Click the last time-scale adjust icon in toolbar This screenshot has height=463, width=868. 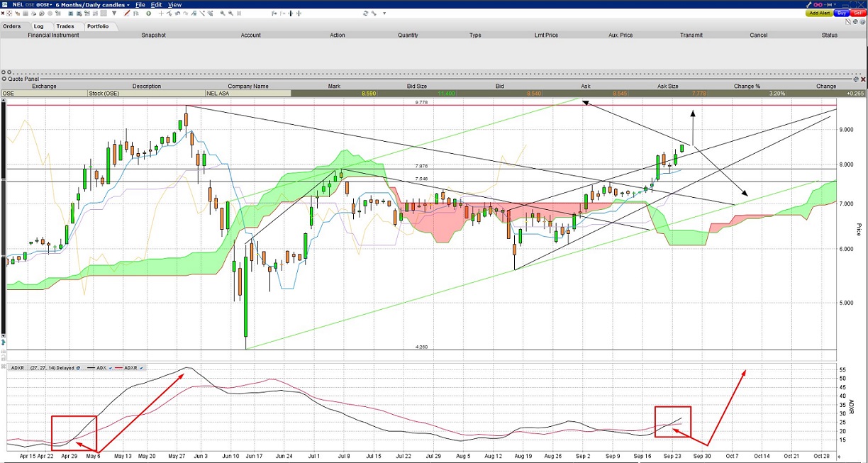[x=299, y=13]
